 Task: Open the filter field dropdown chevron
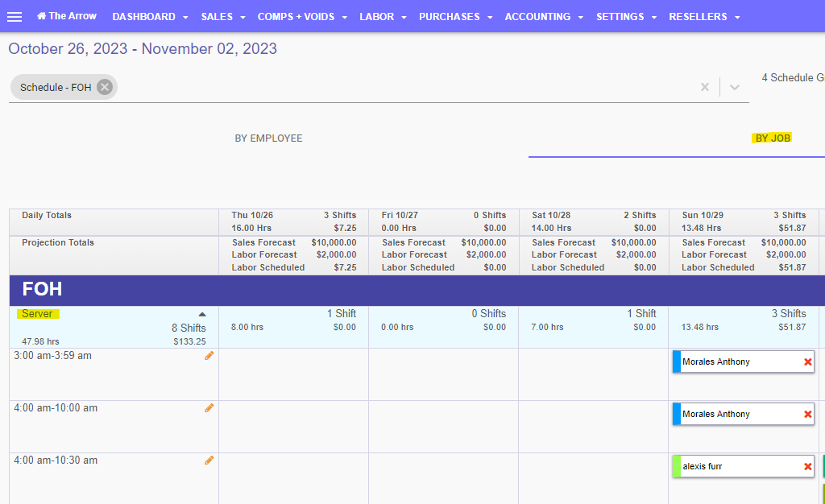(734, 87)
